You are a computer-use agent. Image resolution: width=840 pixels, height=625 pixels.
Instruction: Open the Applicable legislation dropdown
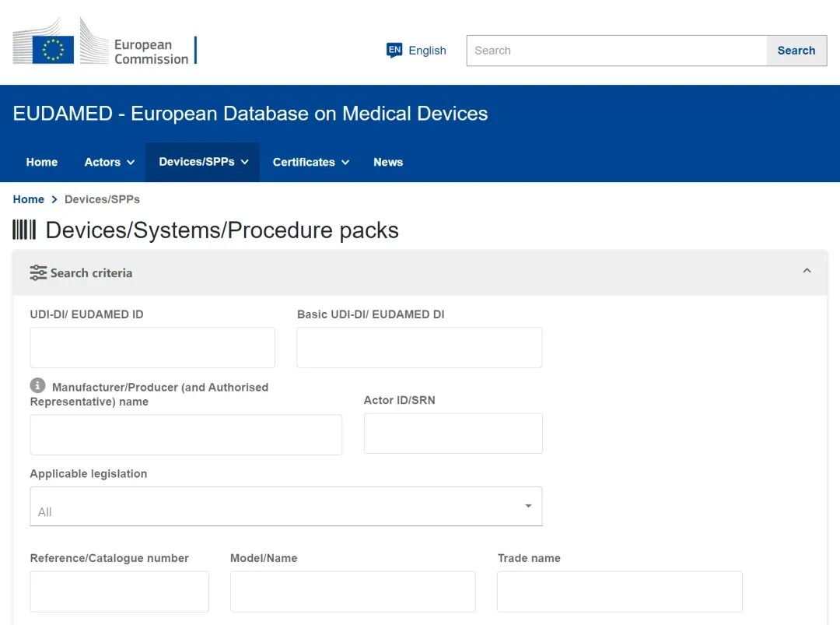pyautogui.click(x=285, y=507)
